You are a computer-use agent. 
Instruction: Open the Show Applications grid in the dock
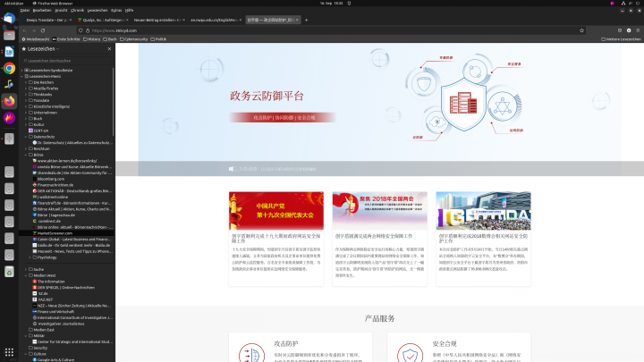tap(9, 353)
